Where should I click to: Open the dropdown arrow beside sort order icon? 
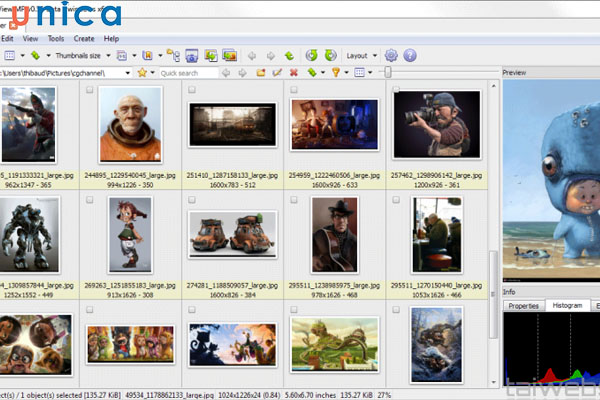(x=134, y=56)
